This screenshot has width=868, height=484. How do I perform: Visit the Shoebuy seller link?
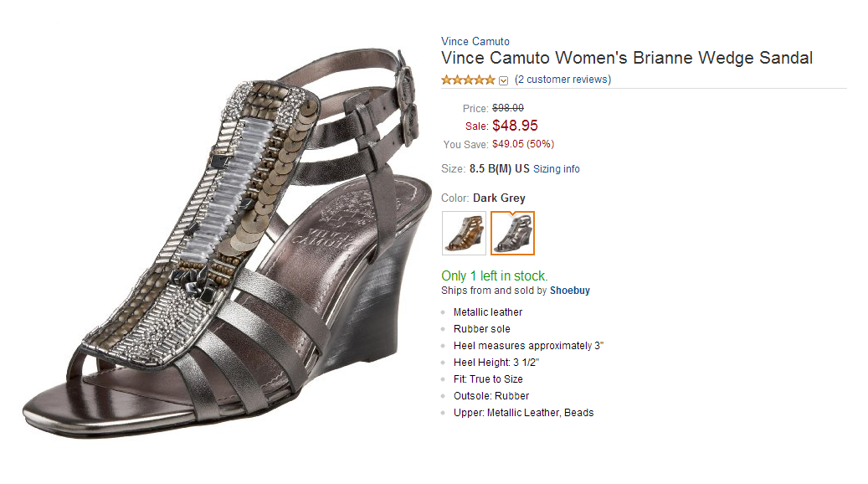pos(570,291)
